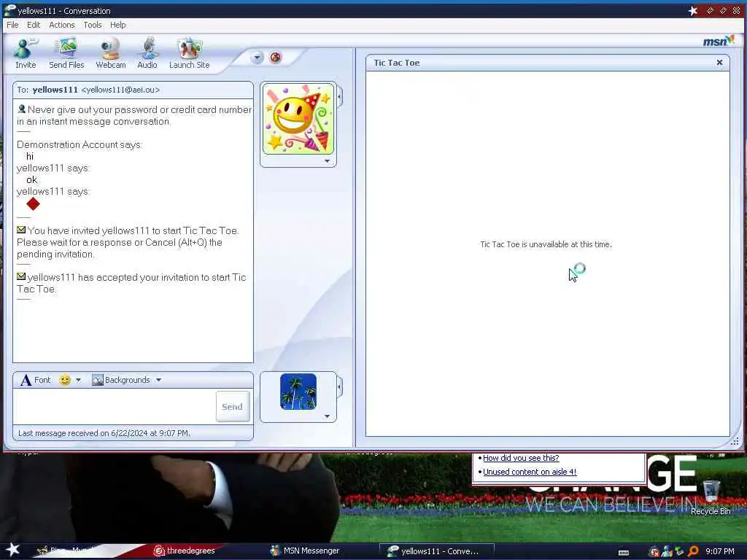
Task: Open the 'Unused content on aisle 4!' link
Action: point(530,472)
